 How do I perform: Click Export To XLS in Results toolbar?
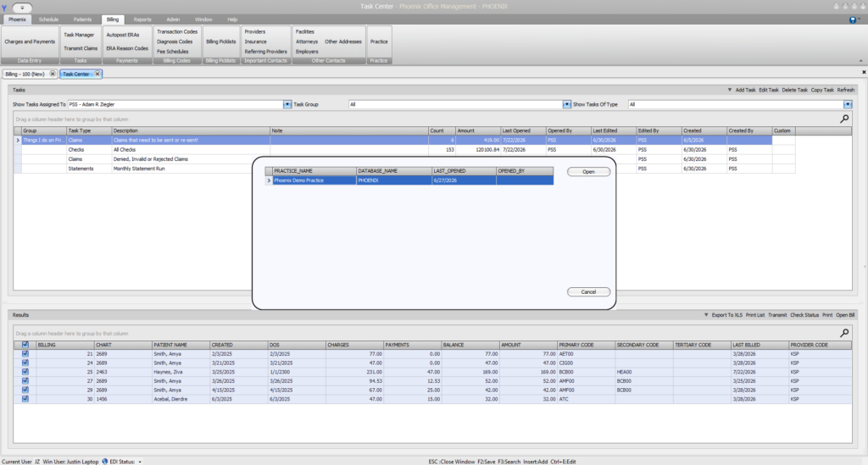point(726,315)
